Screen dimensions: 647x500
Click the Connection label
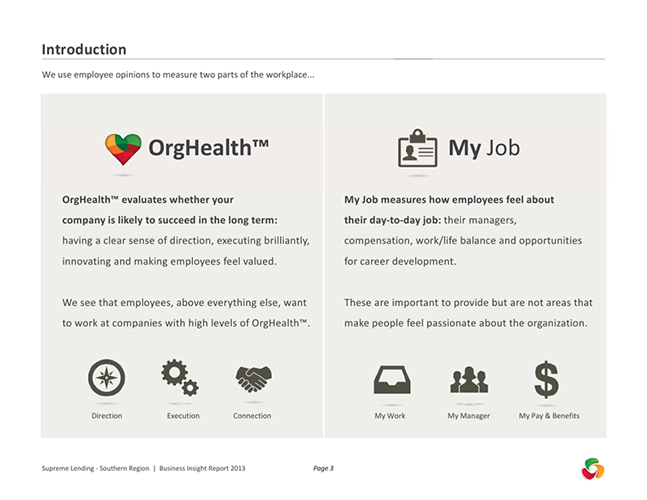(252, 416)
